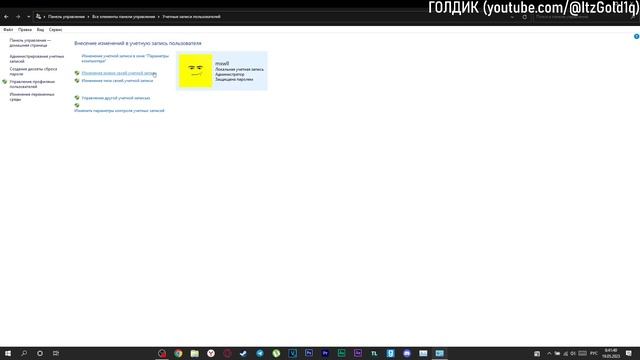Click 'Изменение имени своей учетной записи' link
Viewport: 640px width, 360px height.
[119, 73]
